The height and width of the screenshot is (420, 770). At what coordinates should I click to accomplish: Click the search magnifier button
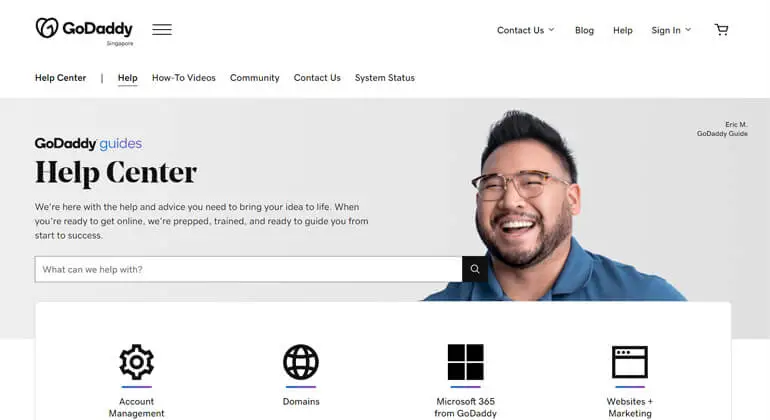tap(475, 269)
